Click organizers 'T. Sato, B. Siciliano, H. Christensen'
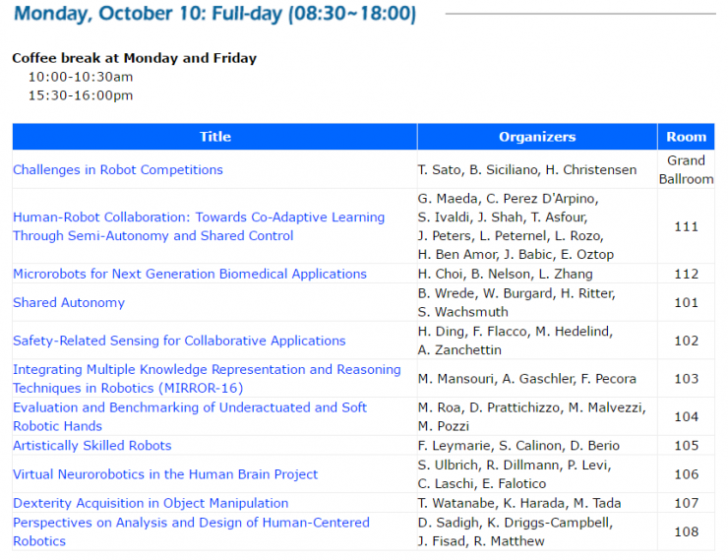 click(x=527, y=170)
